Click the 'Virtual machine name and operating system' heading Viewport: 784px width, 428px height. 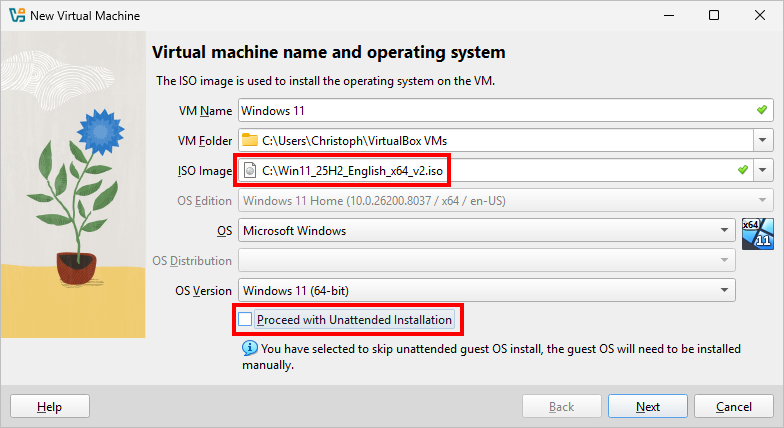click(328, 52)
